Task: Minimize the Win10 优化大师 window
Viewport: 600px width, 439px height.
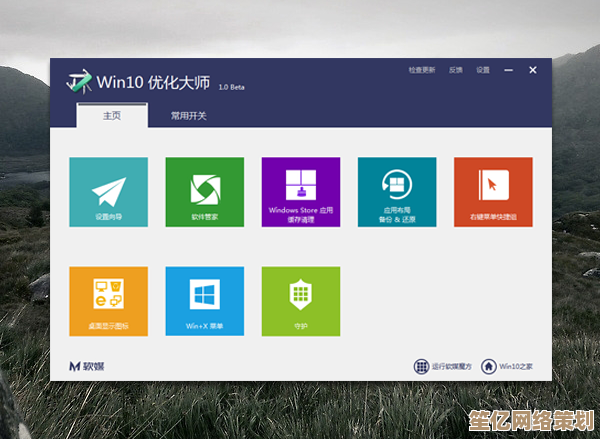Action: pyautogui.click(x=509, y=70)
